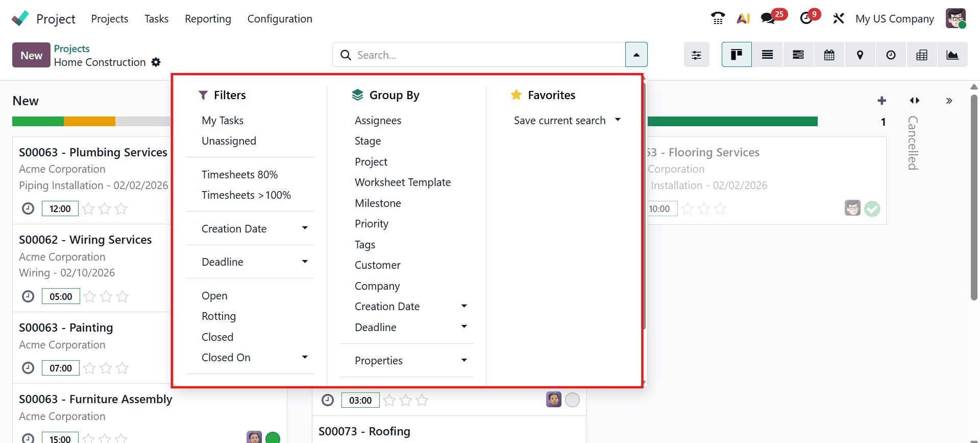Group by Milestone

pos(378,203)
